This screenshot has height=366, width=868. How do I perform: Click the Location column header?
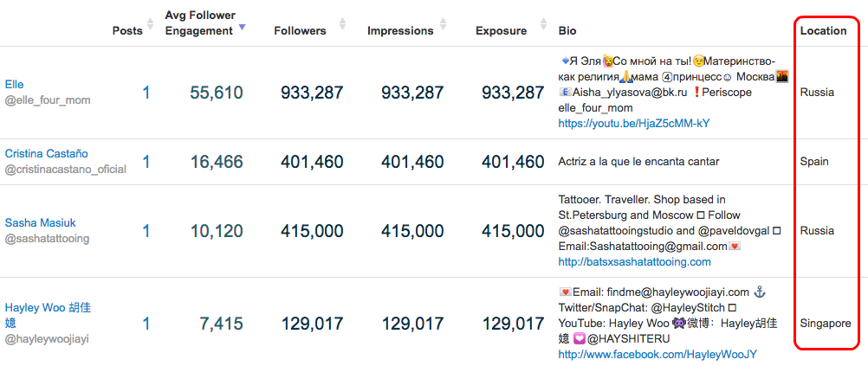[x=823, y=31]
